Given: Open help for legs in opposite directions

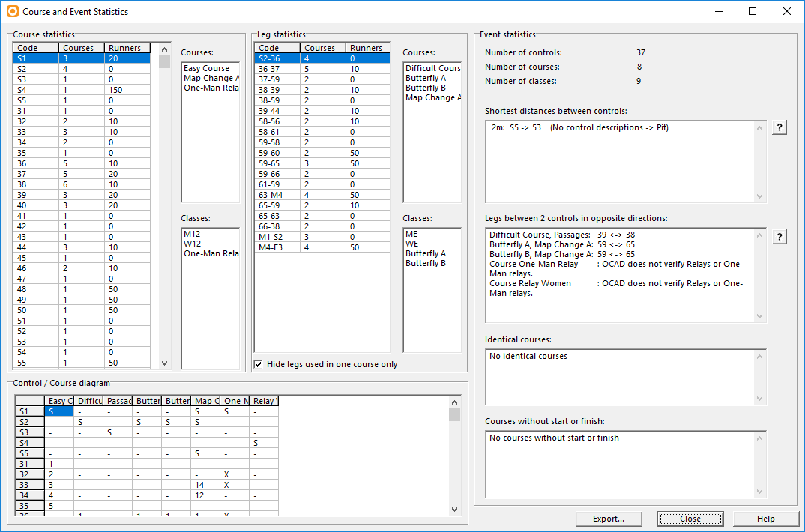Looking at the screenshot, I should click(779, 237).
